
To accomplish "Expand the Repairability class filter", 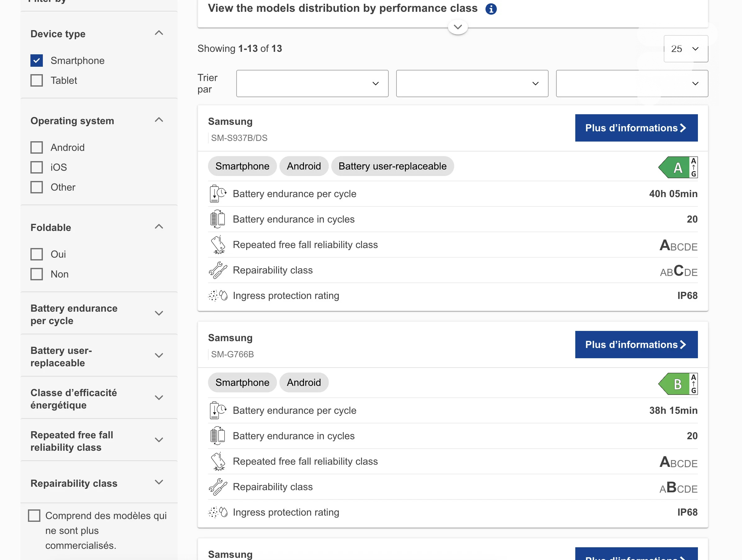I will tap(159, 482).
